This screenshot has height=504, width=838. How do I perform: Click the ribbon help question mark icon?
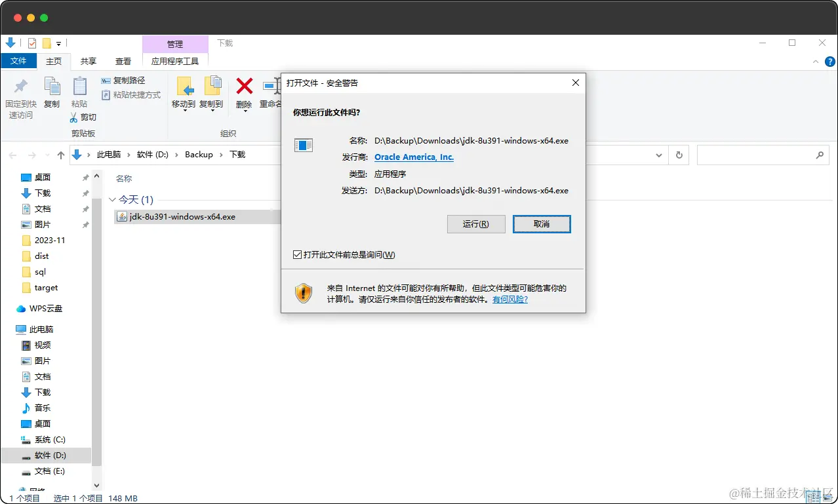point(829,62)
